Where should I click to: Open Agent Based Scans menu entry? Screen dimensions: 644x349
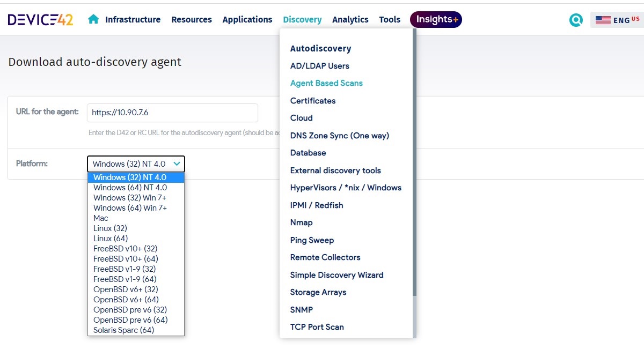tap(326, 83)
